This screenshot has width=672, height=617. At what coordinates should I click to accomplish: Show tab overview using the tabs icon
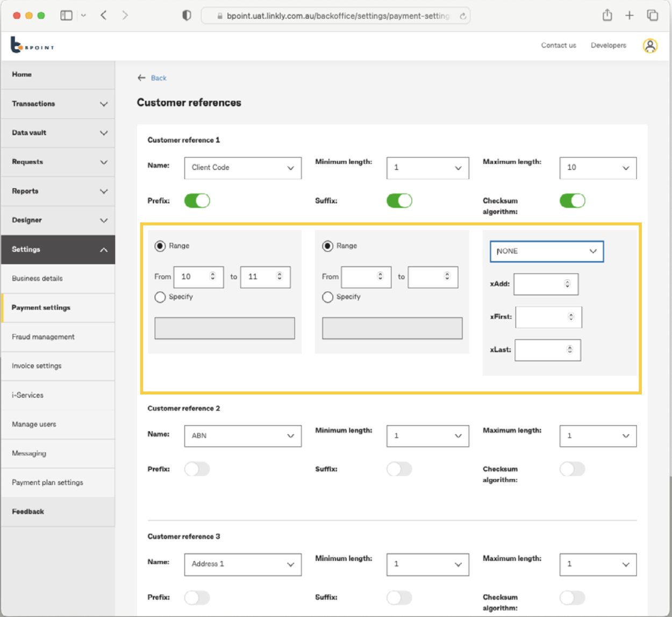click(x=652, y=16)
